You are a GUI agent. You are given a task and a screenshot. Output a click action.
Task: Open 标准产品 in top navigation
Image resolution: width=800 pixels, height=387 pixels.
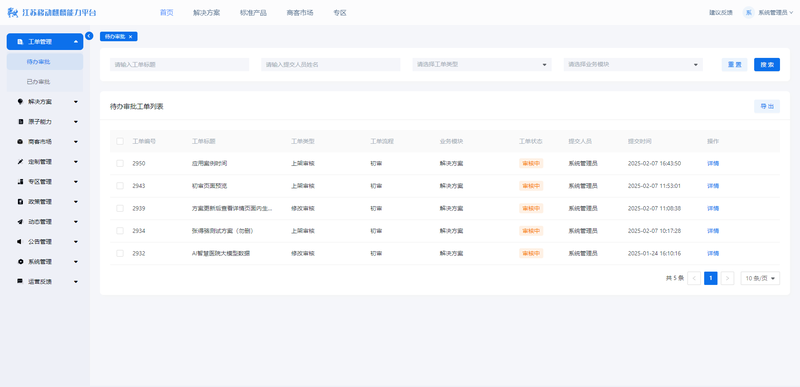point(253,13)
